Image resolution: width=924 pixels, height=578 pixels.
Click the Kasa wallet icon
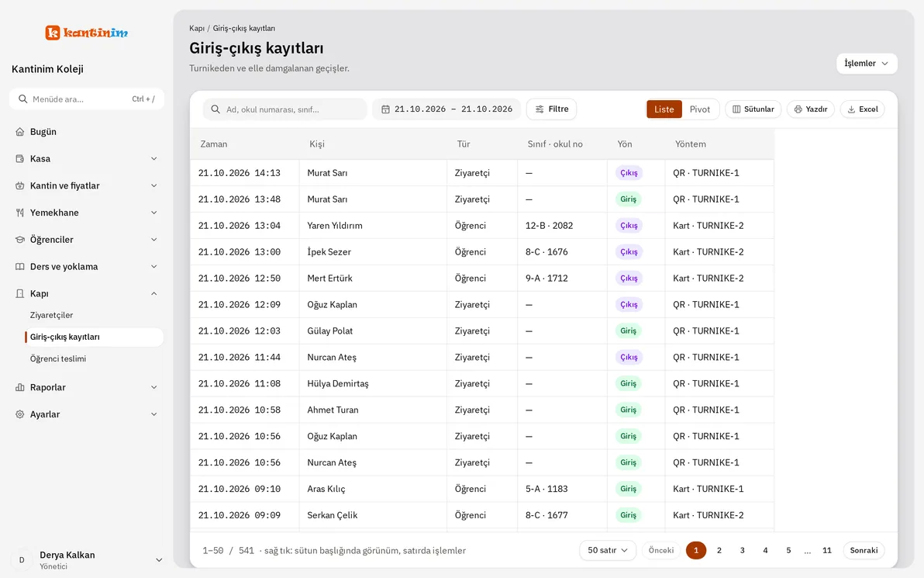click(20, 158)
